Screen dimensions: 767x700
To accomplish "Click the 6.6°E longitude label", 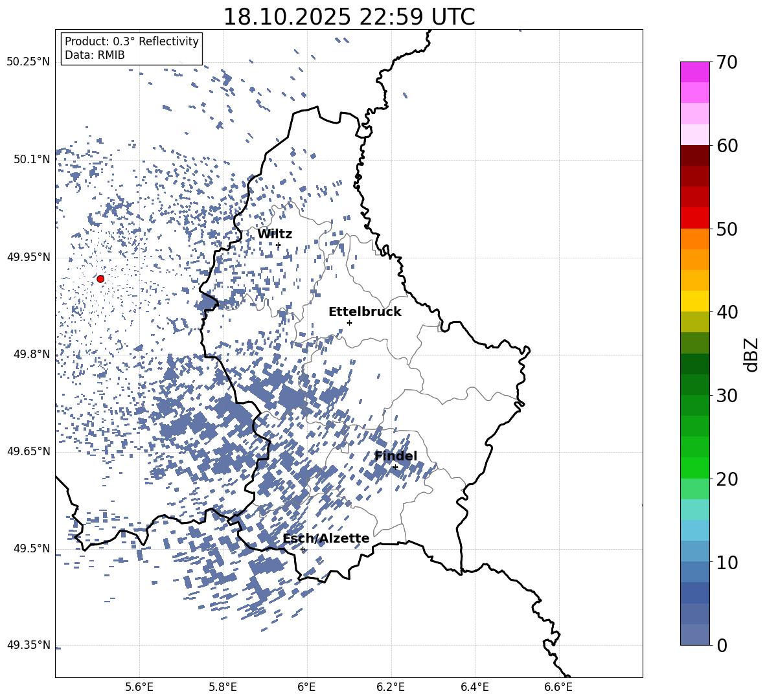I will click(x=558, y=687).
